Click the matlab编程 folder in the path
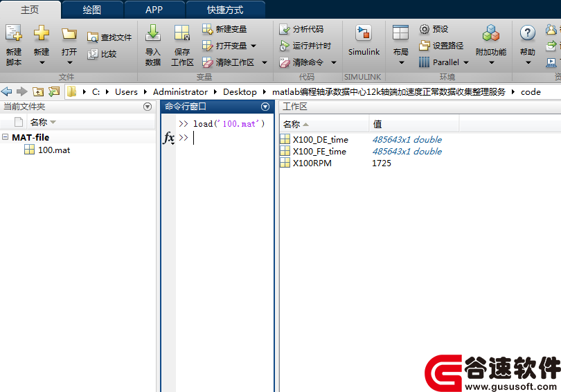561x392 pixels. (x=389, y=92)
